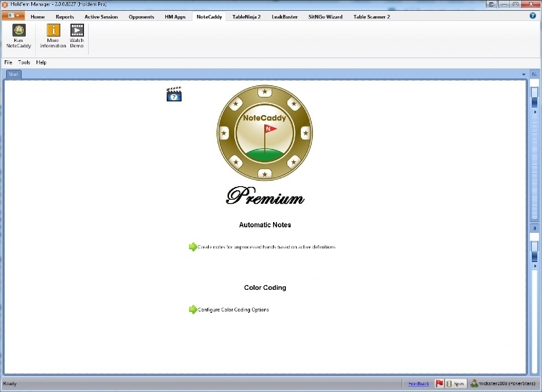Open the LeakBuster ribbon tab

[x=285, y=16]
